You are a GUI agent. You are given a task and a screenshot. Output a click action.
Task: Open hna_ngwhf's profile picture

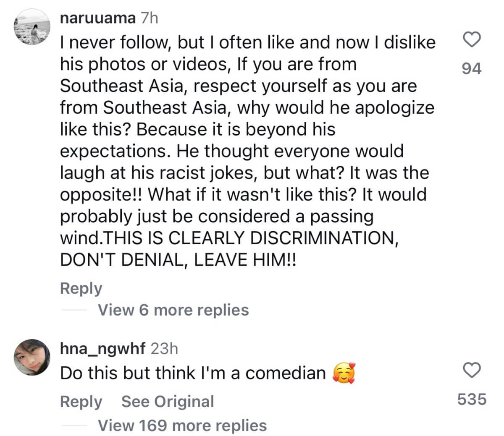(32, 357)
